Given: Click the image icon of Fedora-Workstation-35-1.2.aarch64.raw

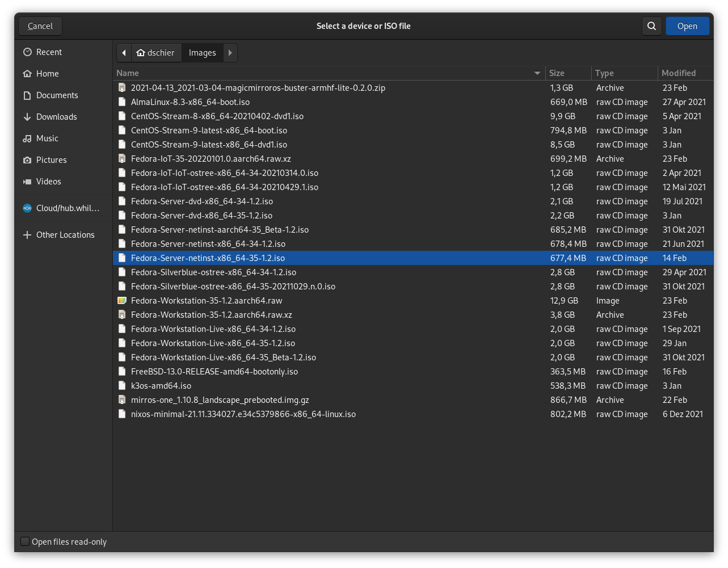Looking at the screenshot, I should [x=121, y=301].
